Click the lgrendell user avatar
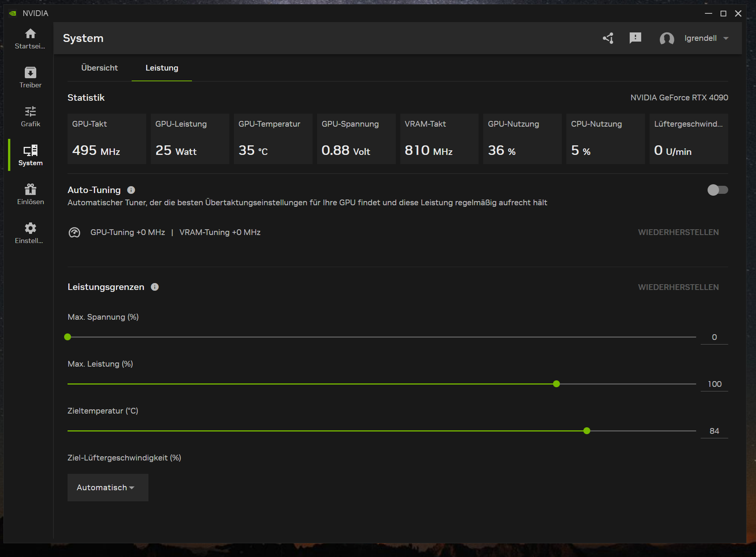The height and width of the screenshot is (557, 756). pos(667,39)
